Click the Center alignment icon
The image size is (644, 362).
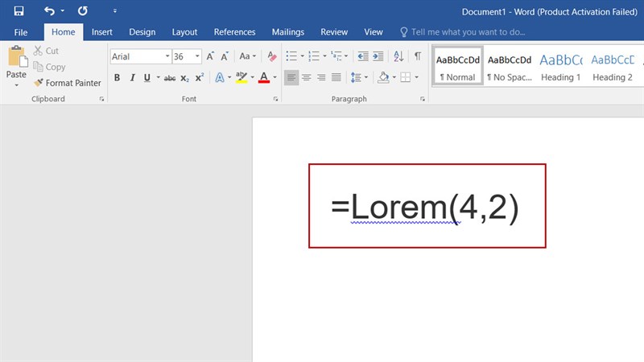(306, 78)
